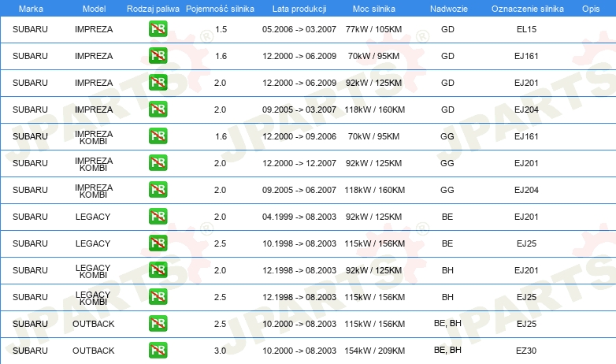Click the fuel icon for the Impreza 2.0 GD EJ201
This screenshot has height=364, width=616.
tap(158, 82)
